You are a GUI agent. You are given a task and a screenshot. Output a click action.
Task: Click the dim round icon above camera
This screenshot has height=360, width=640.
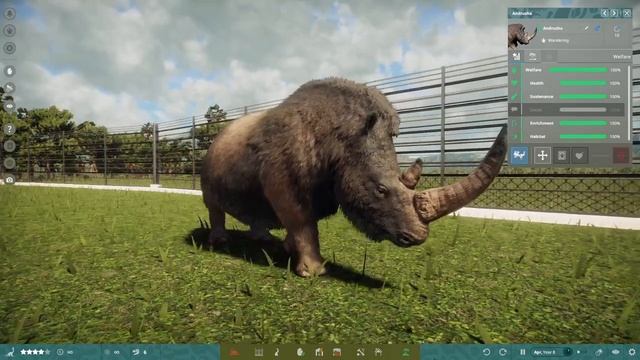(9, 163)
